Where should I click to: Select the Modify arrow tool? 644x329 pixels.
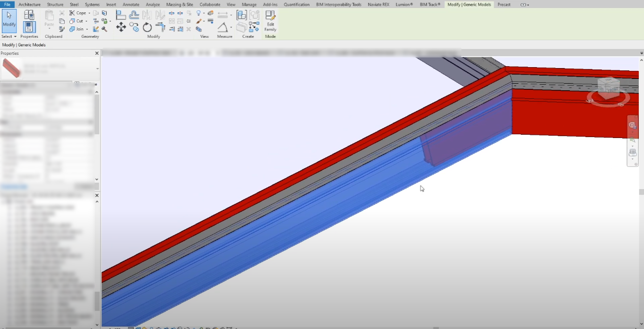pyautogui.click(x=9, y=17)
